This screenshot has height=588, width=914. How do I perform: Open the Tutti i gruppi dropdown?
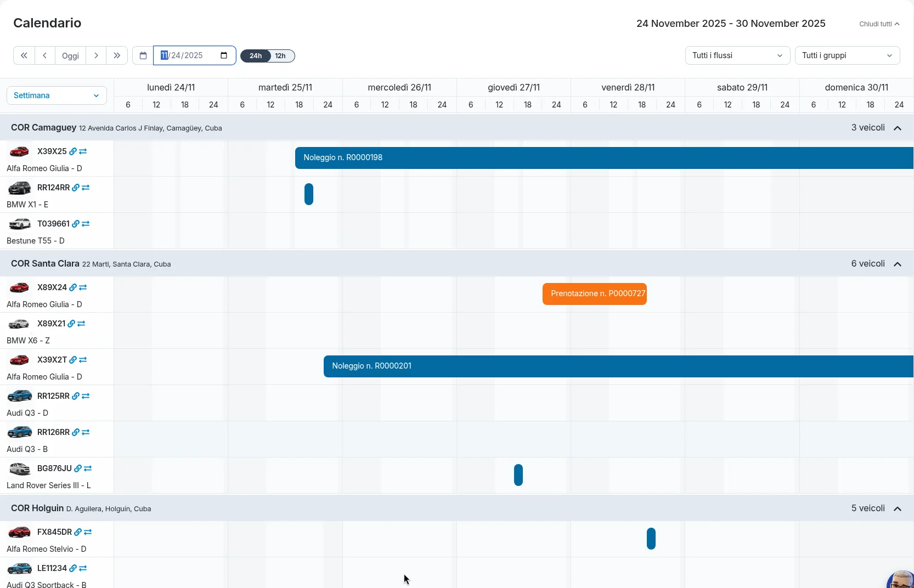coord(847,55)
